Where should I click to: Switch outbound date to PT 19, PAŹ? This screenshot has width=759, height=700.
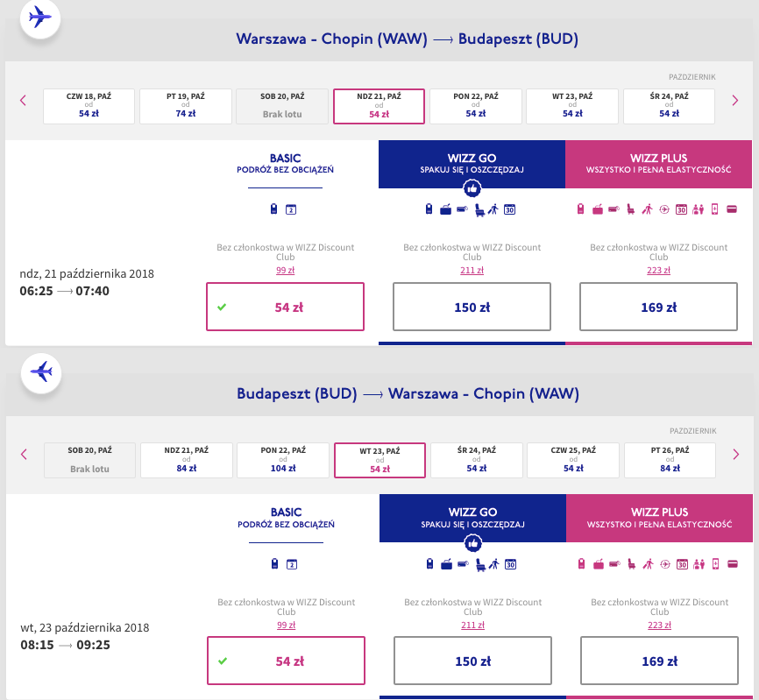tap(186, 106)
